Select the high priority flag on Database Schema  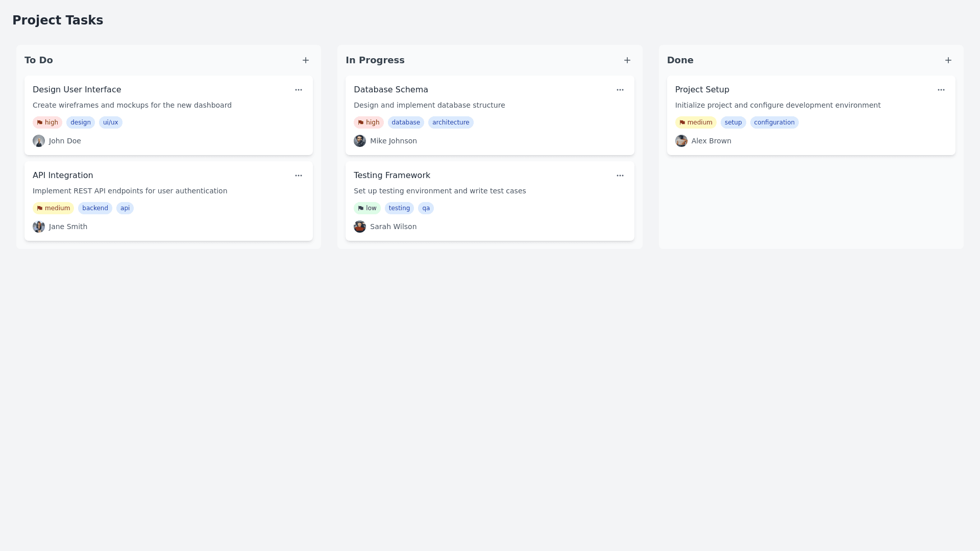pyautogui.click(x=368, y=122)
